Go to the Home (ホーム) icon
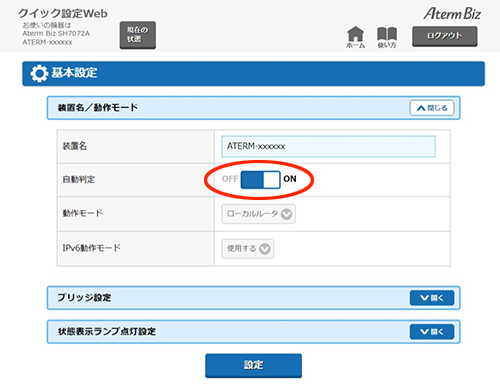 pos(355,37)
